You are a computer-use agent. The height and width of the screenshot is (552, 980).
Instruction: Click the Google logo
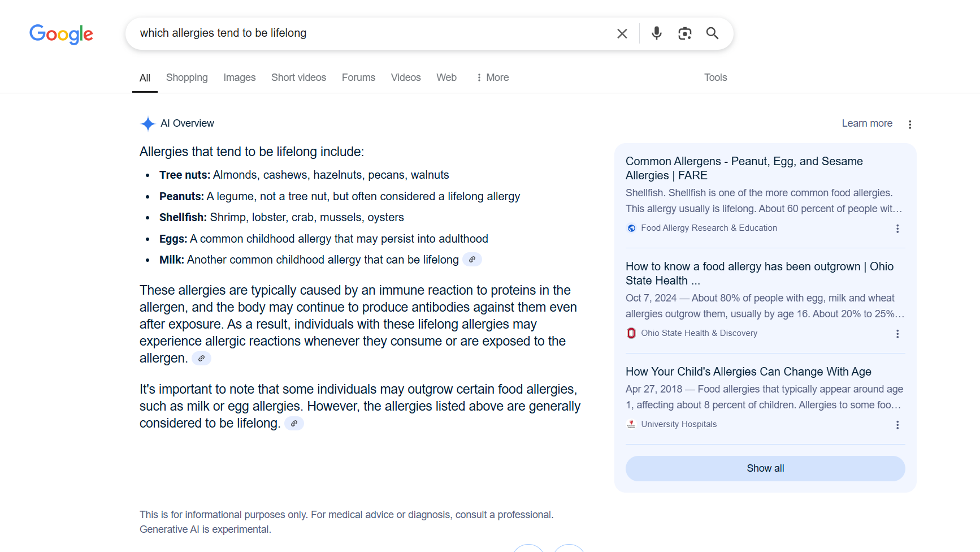pyautogui.click(x=61, y=34)
